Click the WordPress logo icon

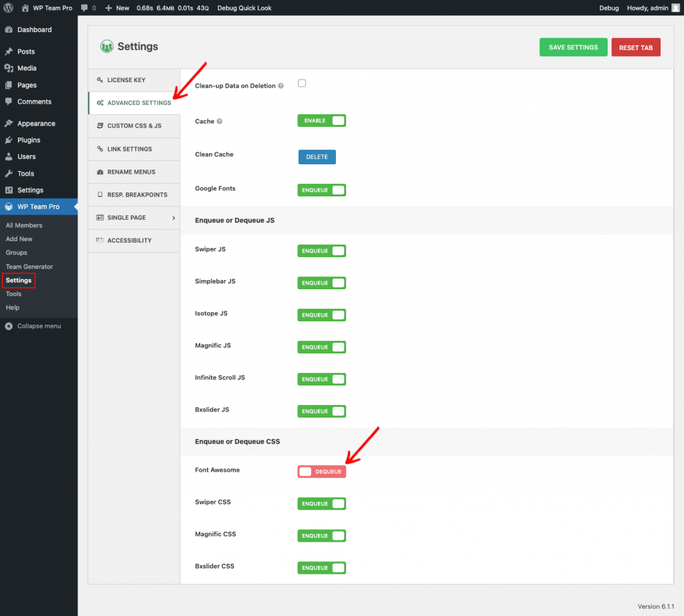(8, 8)
